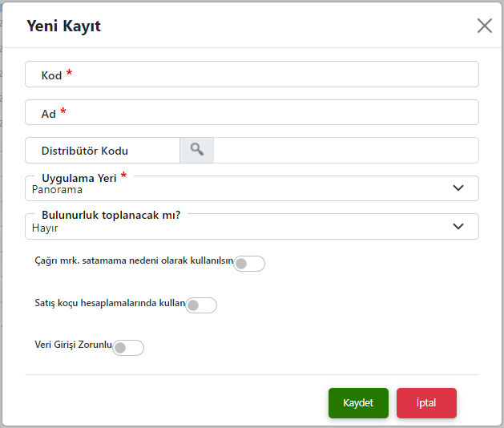Open the Uygulama Yeri dropdown showing Panorama
The image size is (504, 428).
pos(240,190)
